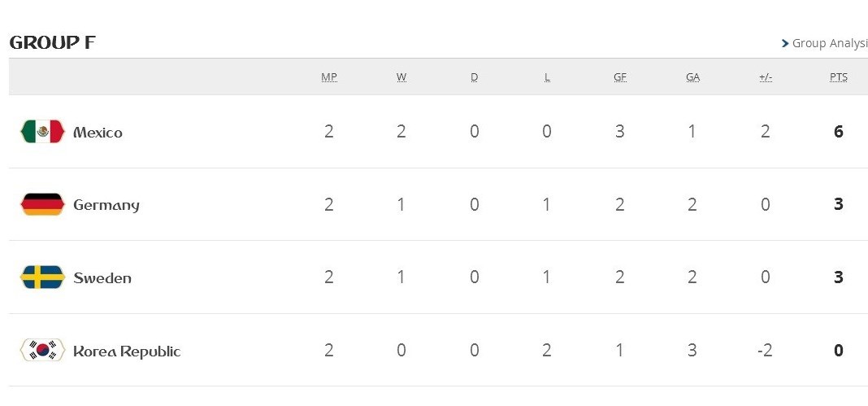The height and width of the screenshot is (406, 868).
Task: Open the Mexico team name link
Action: pyautogui.click(x=98, y=133)
